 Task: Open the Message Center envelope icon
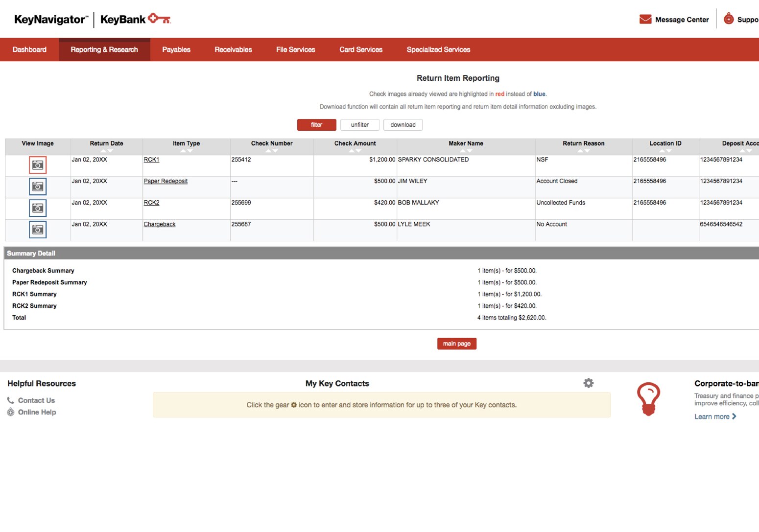(646, 19)
